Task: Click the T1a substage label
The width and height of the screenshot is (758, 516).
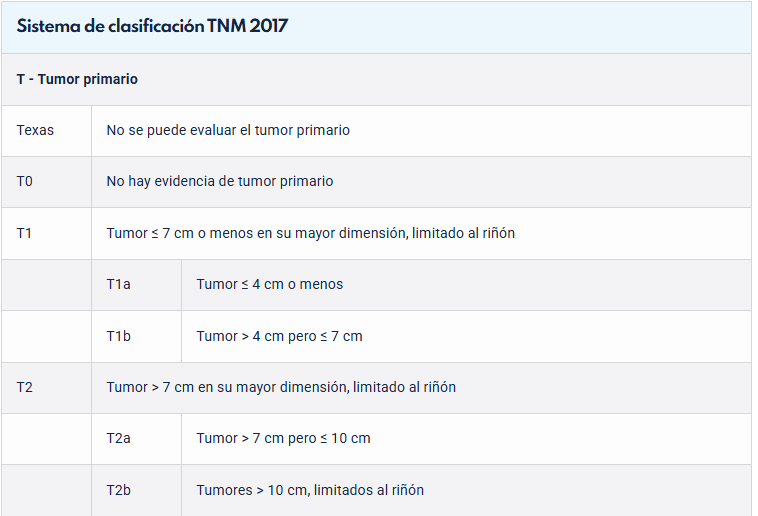Action: (118, 284)
